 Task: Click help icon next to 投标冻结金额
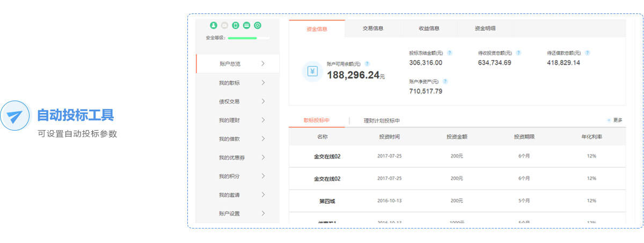coord(450,53)
